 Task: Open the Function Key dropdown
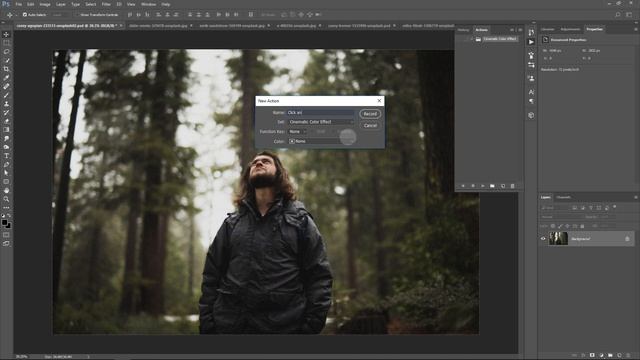point(297,131)
